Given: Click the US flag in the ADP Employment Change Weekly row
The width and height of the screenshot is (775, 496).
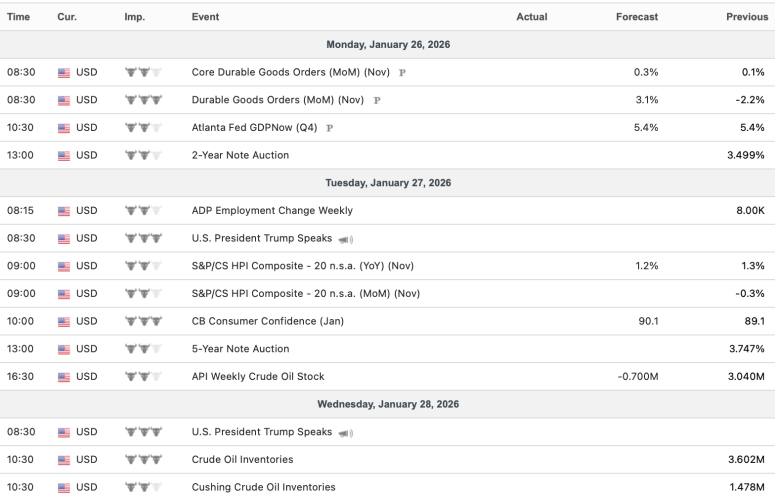Looking at the screenshot, I should point(64,211).
